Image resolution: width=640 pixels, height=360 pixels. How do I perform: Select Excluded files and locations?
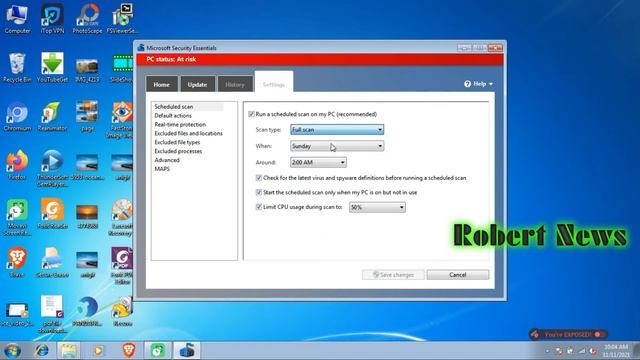[189, 133]
